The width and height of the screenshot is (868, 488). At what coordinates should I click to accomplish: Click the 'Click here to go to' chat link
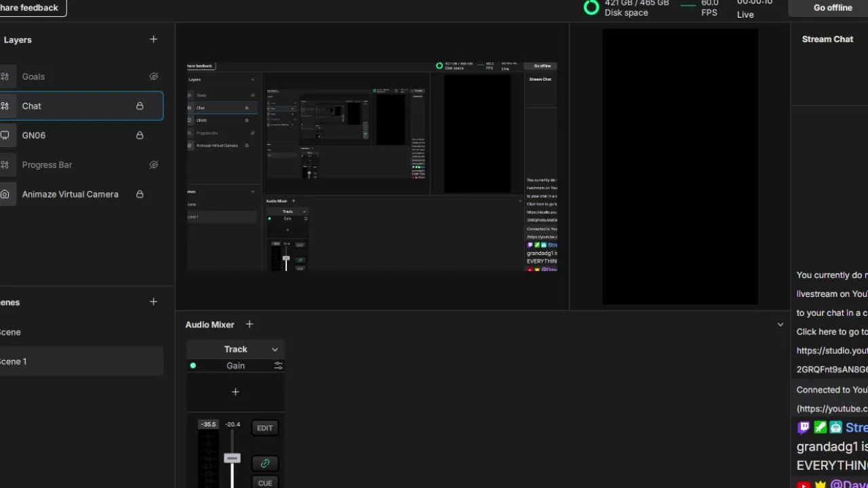coord(832,331)
